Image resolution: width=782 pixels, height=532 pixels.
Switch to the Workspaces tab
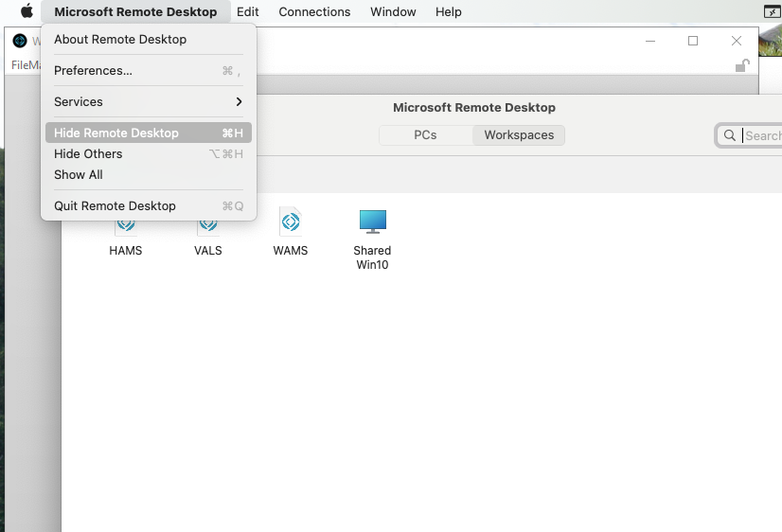[519, 135]
